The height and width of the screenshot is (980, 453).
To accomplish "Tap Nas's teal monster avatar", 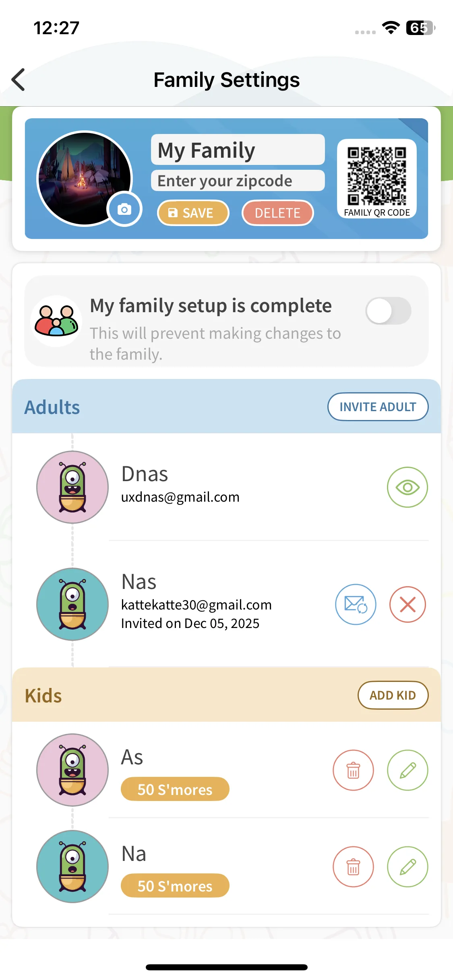I will point(72,604).
